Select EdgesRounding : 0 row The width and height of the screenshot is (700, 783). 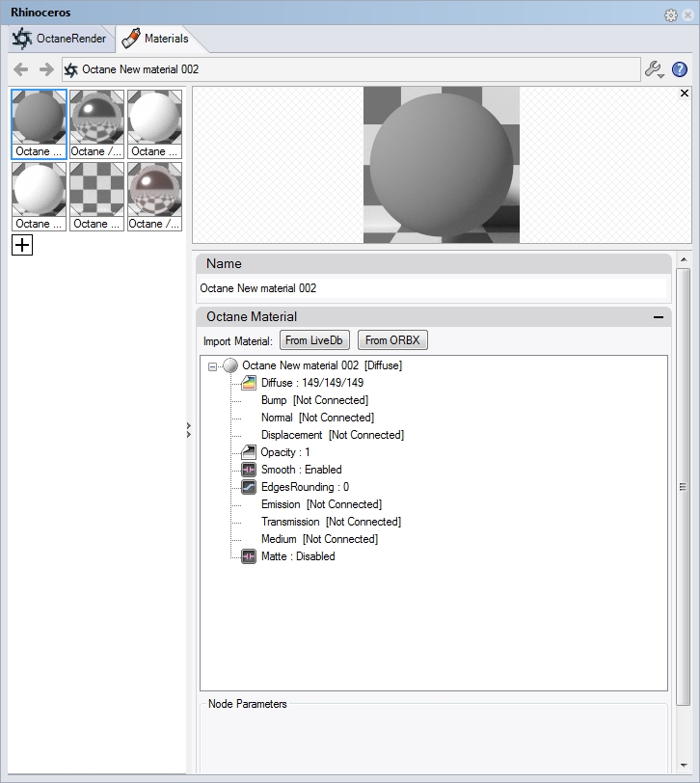305,487
